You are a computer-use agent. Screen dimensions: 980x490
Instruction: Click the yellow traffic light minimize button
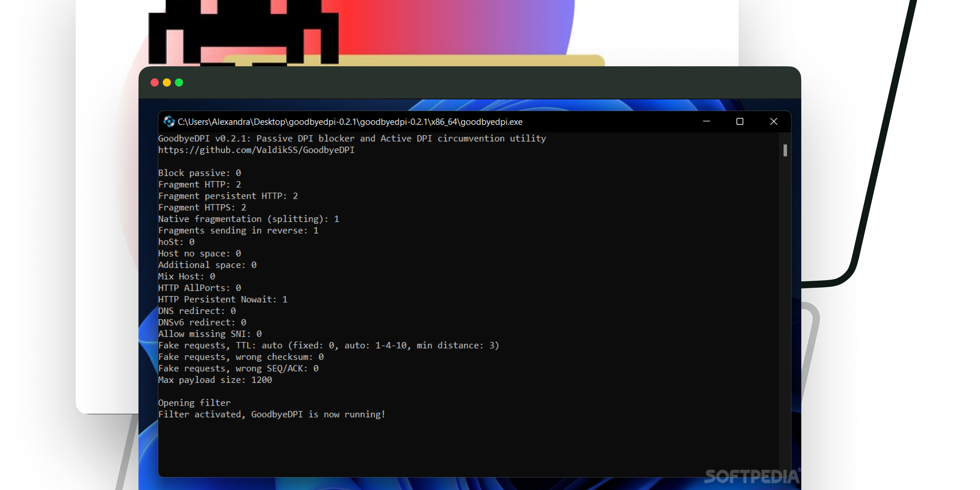coord(166,82)
